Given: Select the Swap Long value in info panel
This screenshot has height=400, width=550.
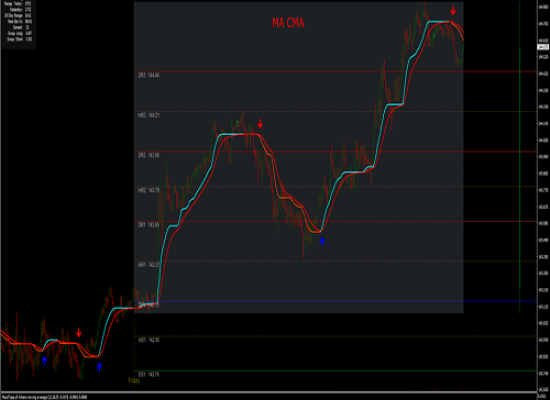Looking at the screenshot, I should click(x=28, y=33).
